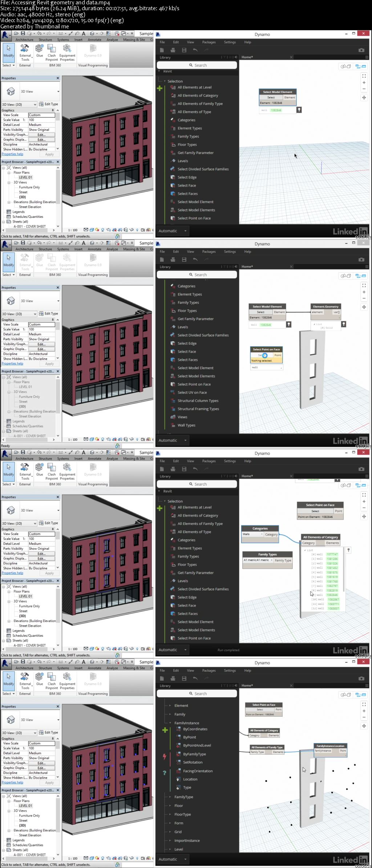Click the ByCoordinates node icon under FamilyInstance

point(178,729)
